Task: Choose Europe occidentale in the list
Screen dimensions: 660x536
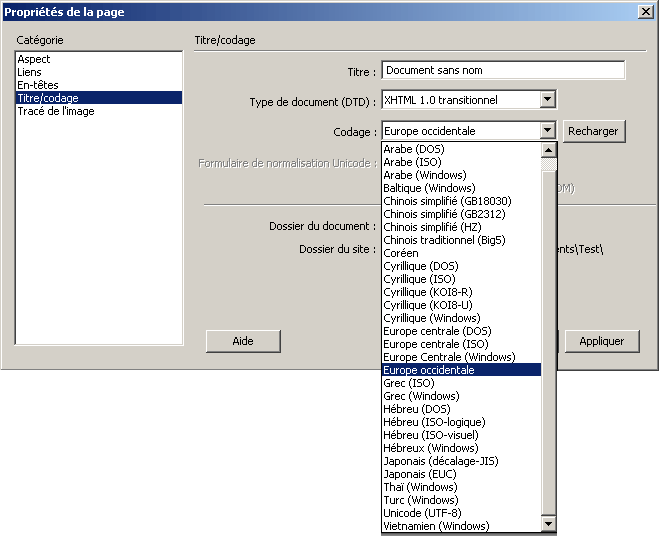Action: [x=461, y=370]
